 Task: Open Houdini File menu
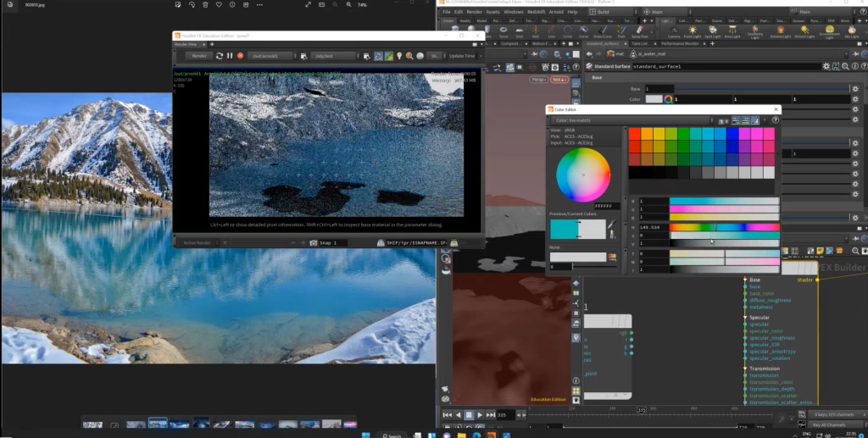(x=446, y=12)
